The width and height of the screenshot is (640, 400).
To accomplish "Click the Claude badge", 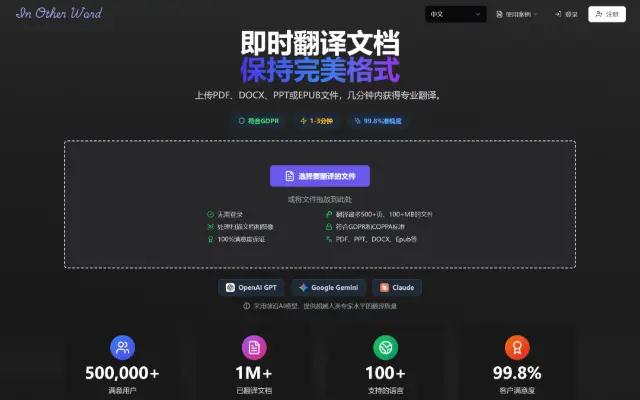I will pos(397,287).
